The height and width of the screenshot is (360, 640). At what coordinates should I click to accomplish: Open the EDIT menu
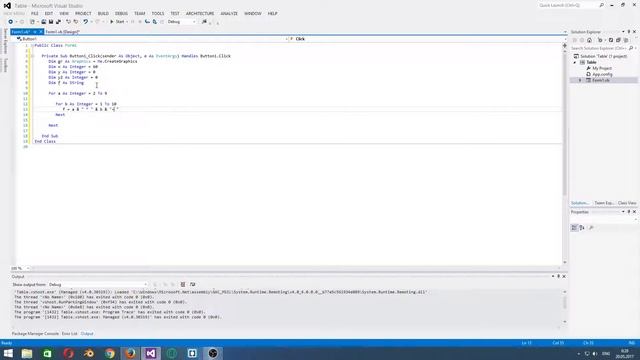49,13
